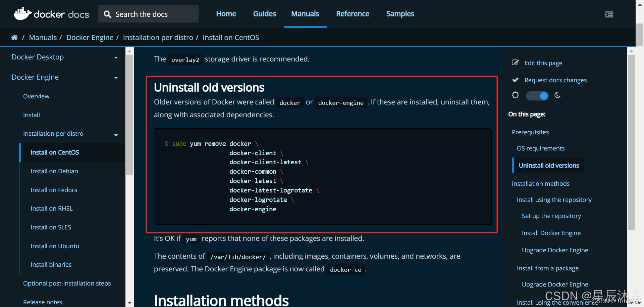Viewport: 644px width, 307px height.
Task: Open Install on RHEL sidebar item
Action: [52, 209]
